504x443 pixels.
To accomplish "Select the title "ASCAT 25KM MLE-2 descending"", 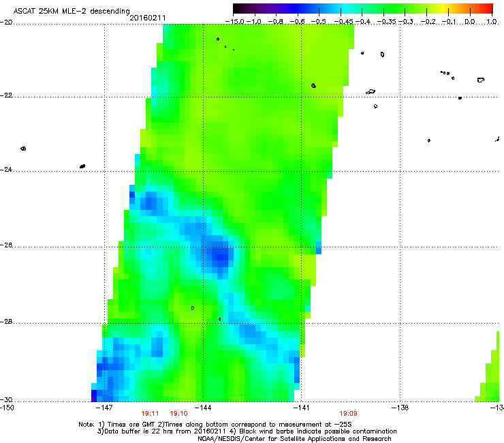I will 72,12.
